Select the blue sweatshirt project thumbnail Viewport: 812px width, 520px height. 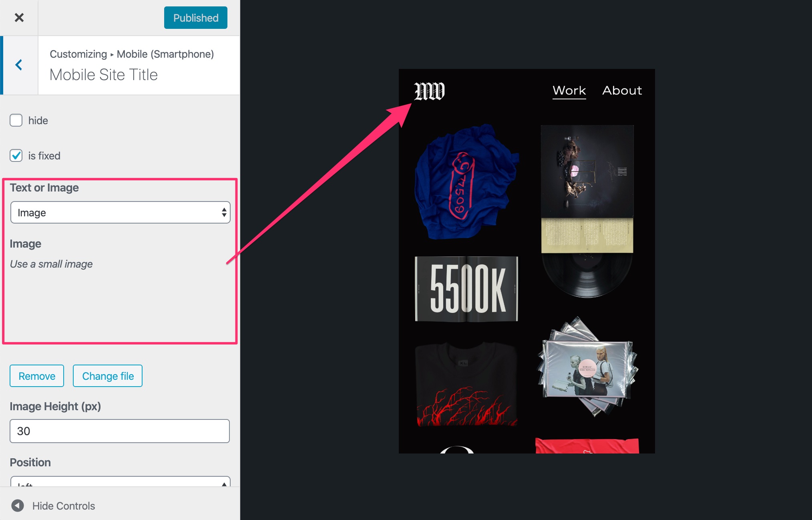(x=466, y=181)
